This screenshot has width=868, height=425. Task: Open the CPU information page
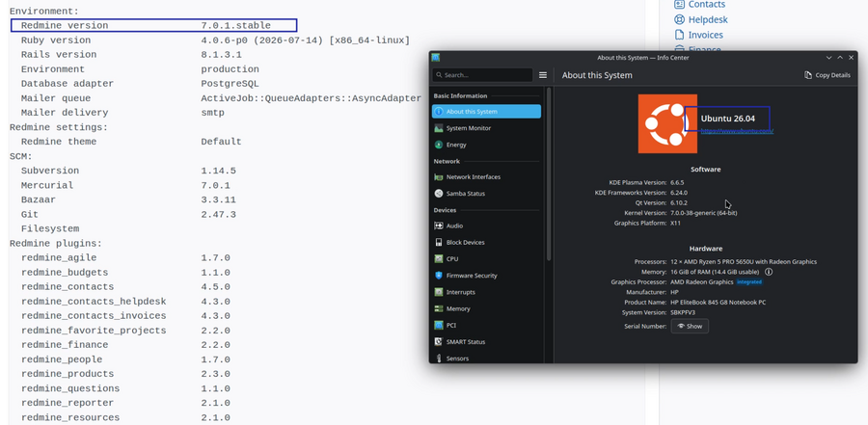(487, 259)
